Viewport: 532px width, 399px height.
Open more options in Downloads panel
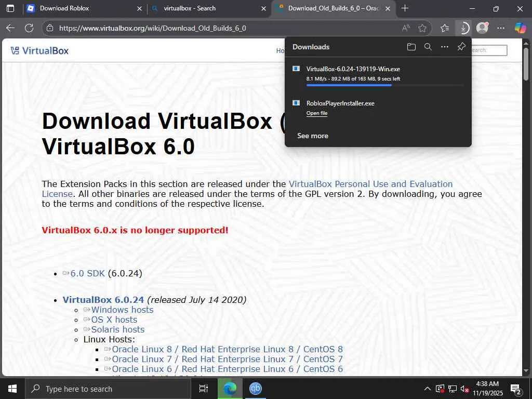pyautogui.click(x=445, y=47)
